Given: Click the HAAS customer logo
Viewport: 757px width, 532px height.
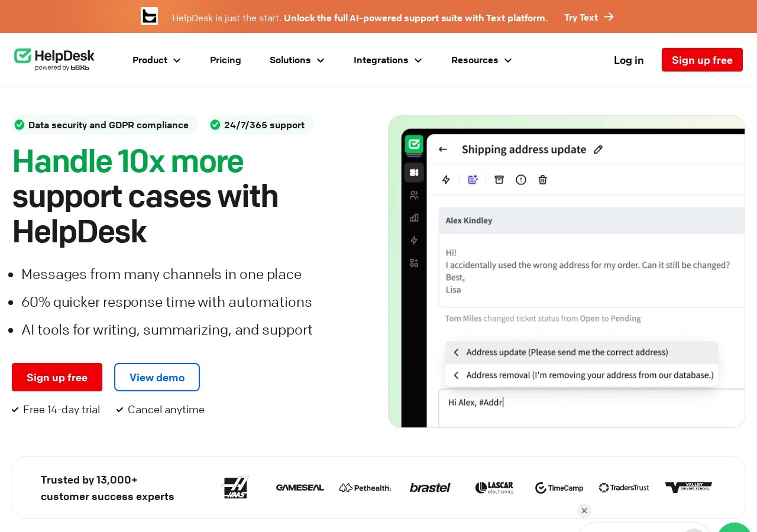Looking at the screenshot, I should (235, 488).
